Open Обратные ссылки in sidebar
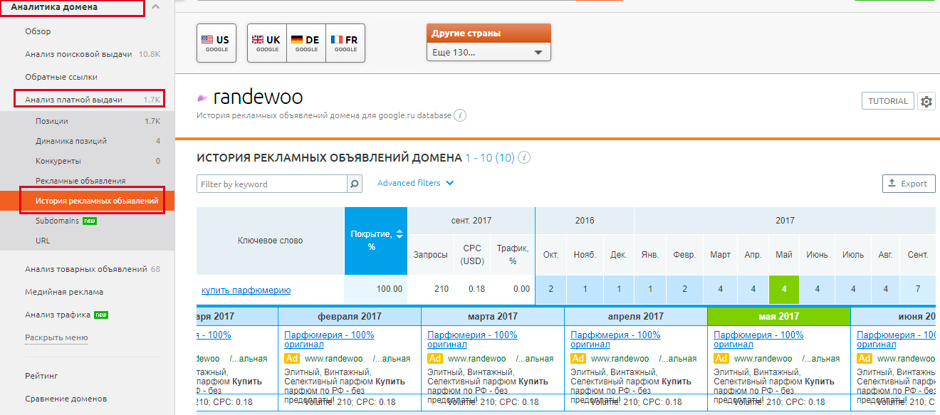This screenshot has height=415, width=940. coord(61,77)
